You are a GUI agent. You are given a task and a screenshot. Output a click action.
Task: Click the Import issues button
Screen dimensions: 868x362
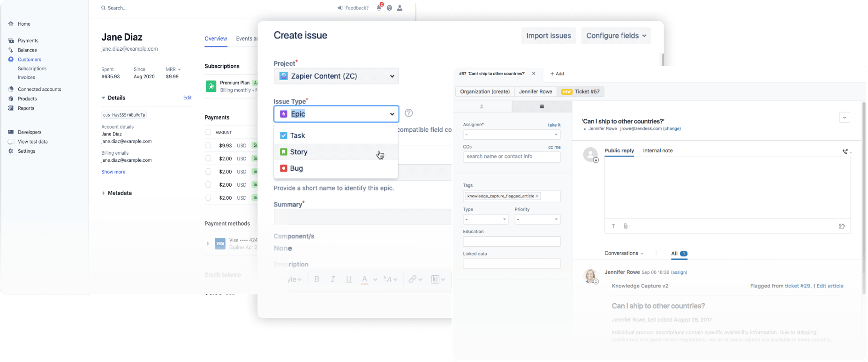pos(548,36)
